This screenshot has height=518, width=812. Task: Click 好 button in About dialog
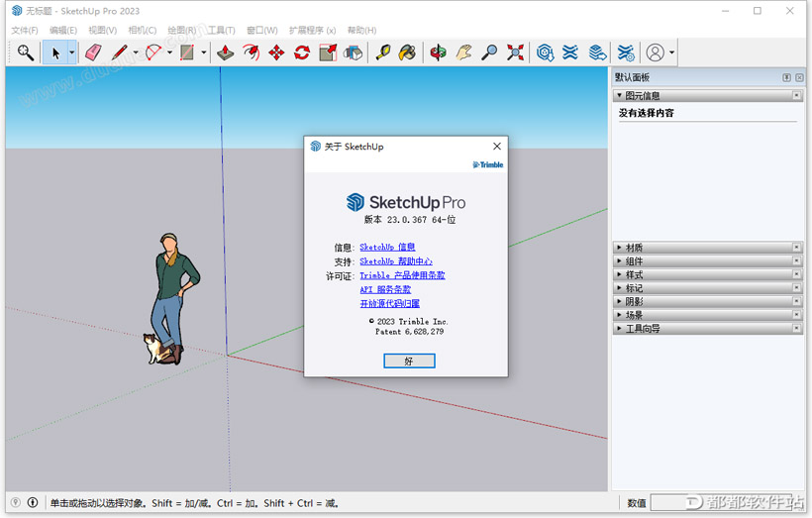[x=409, y=362]
